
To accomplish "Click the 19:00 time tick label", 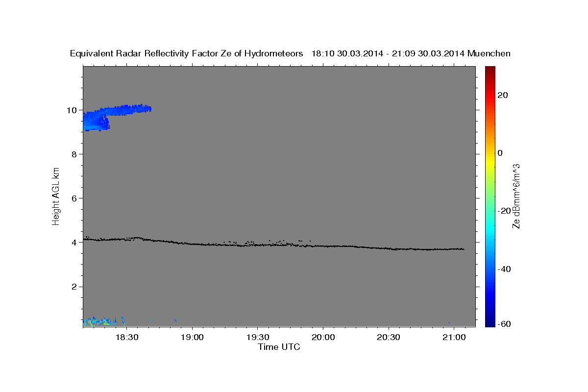I will 192,338.
